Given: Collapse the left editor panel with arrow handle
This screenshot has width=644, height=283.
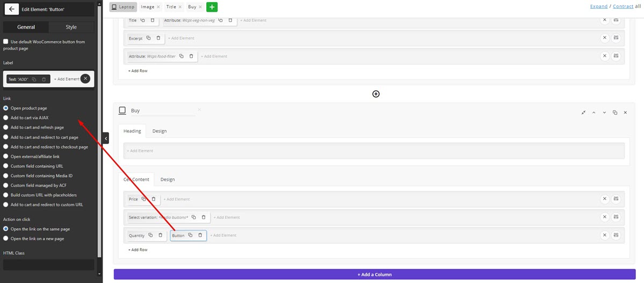Looking at the screenshot, I should pos(106,139).
